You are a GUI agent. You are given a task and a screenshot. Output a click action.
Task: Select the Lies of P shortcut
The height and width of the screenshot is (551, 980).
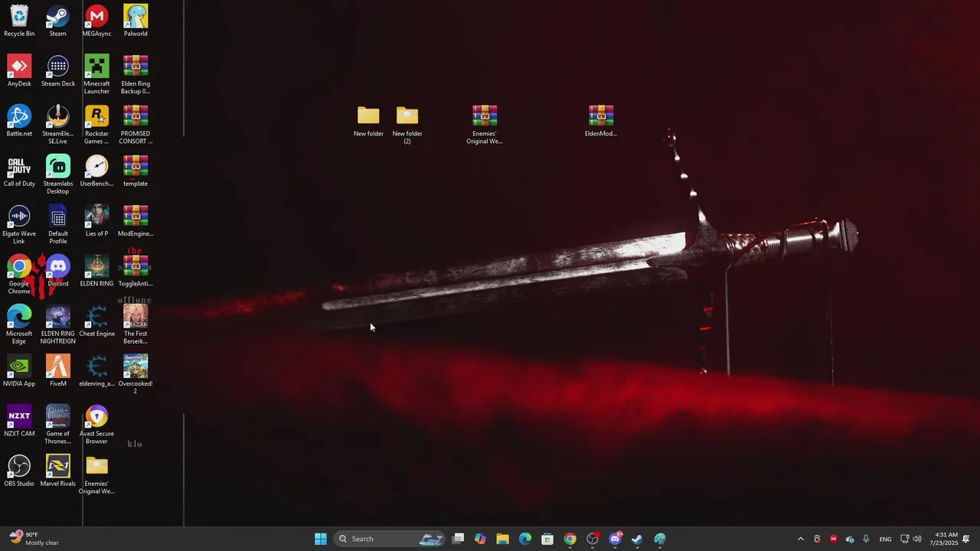point(96,220)
